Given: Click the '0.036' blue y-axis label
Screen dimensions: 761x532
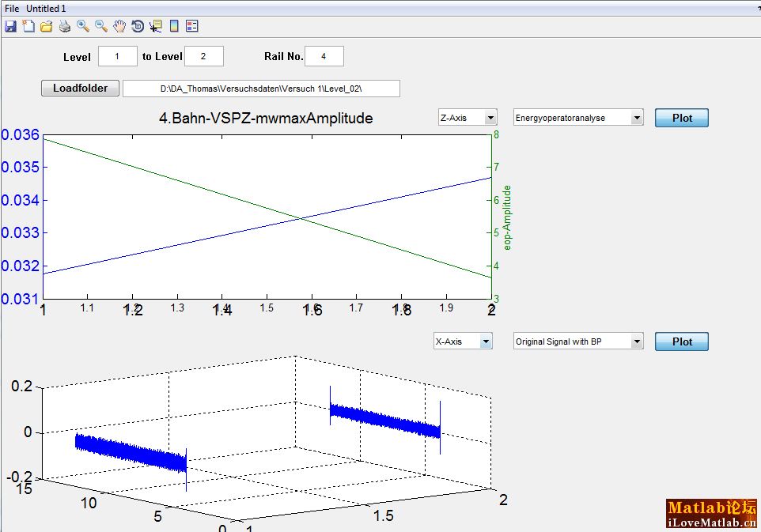Looking at the screenshot, I should [x=20, y=135].
